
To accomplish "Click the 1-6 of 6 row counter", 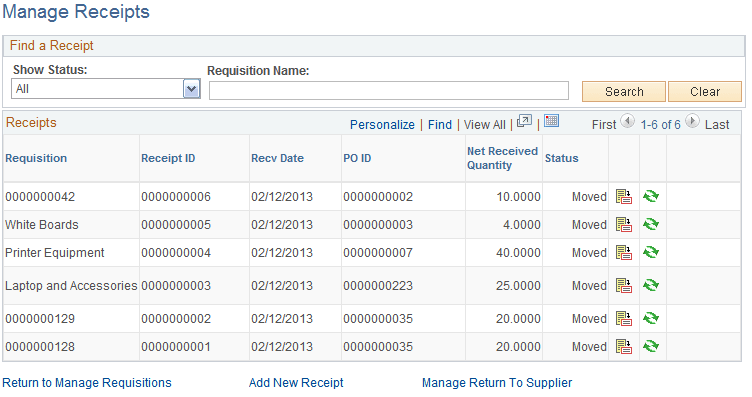I will [x=660, y=125].
